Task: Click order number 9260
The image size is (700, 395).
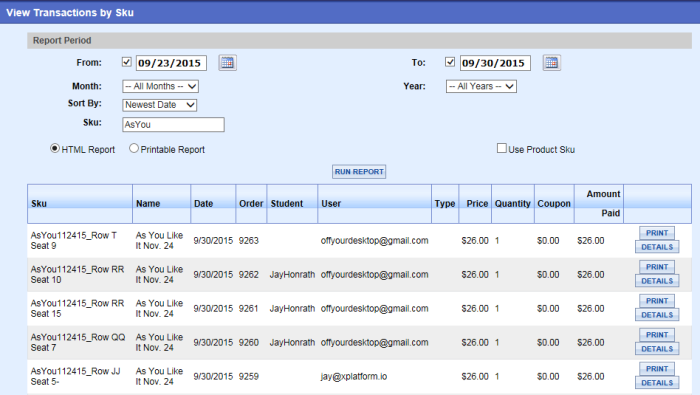Action: coord(249,342)
